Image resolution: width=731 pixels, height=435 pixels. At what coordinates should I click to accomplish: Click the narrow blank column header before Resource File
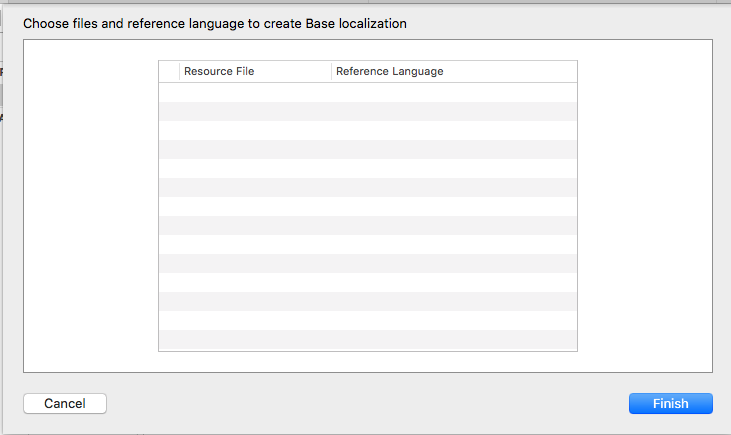169,72
